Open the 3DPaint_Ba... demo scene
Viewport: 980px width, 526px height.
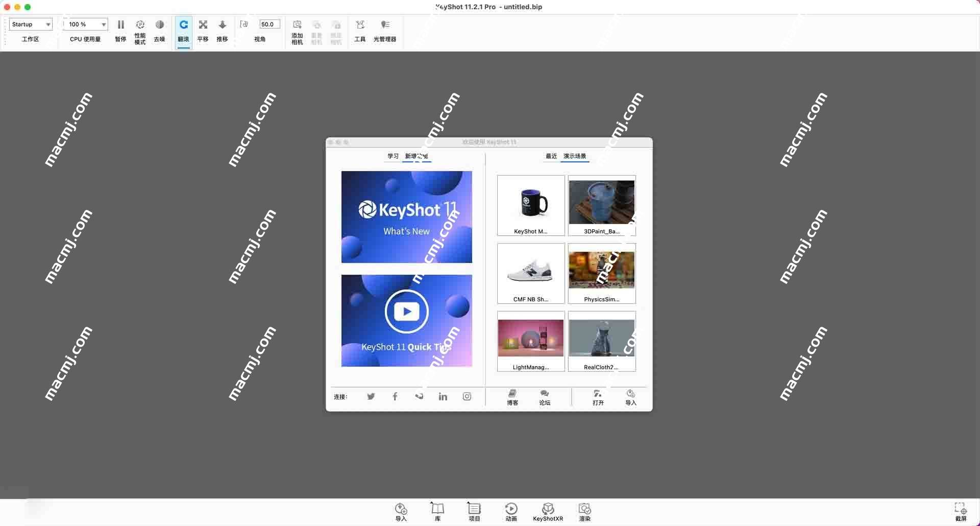tap(602, 205)
